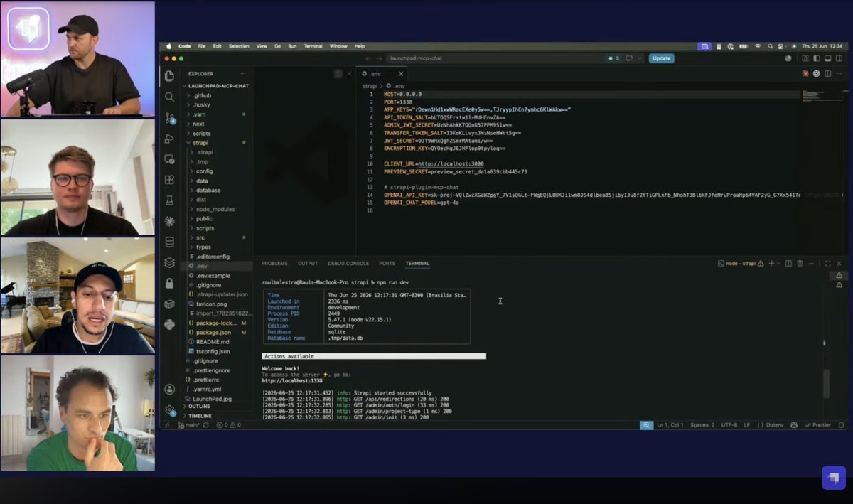
Task: Open package.json in the file explorer
Action: pyautogui.click(x=213, y=332)
